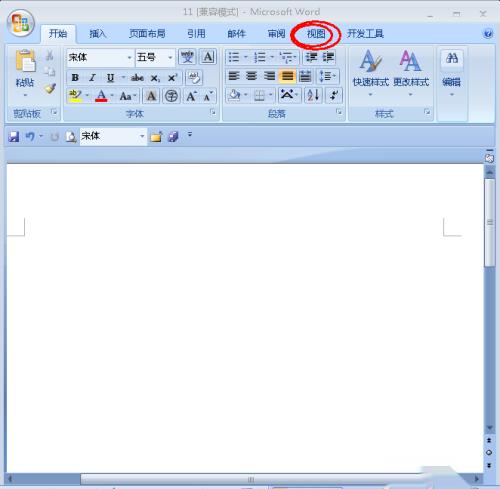Click the Quick Styles (快速样式) icon
Image resolution: width=500 pixels, height=489 pixels.
tap(371, 61)
